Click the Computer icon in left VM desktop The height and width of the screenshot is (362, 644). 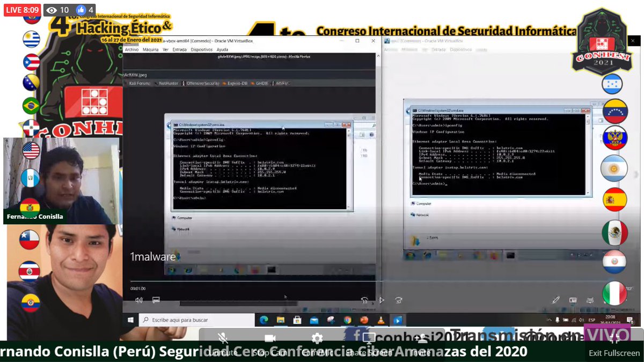(181, 218)
